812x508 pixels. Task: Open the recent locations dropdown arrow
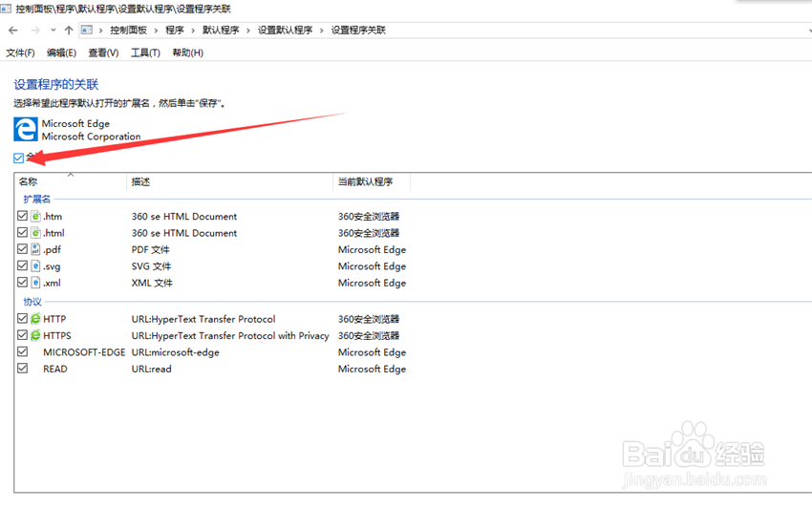pyautogui.click(x=53, y=30)
